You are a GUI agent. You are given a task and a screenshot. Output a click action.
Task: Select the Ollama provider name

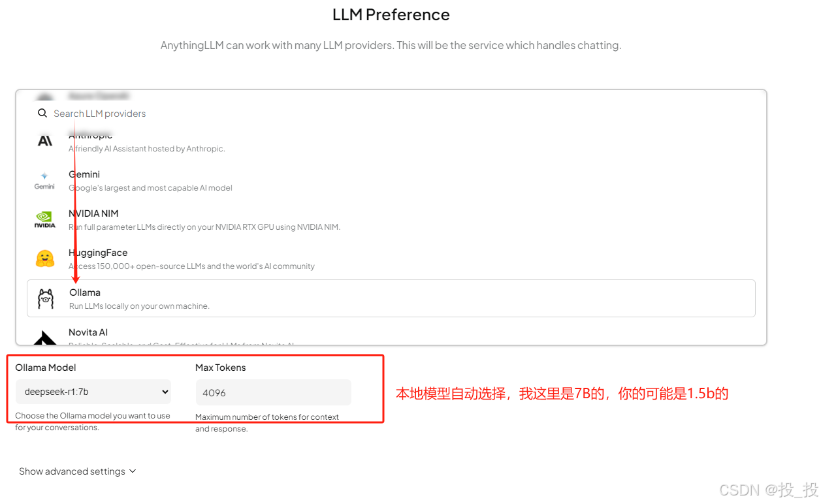[x=85, y=292]
